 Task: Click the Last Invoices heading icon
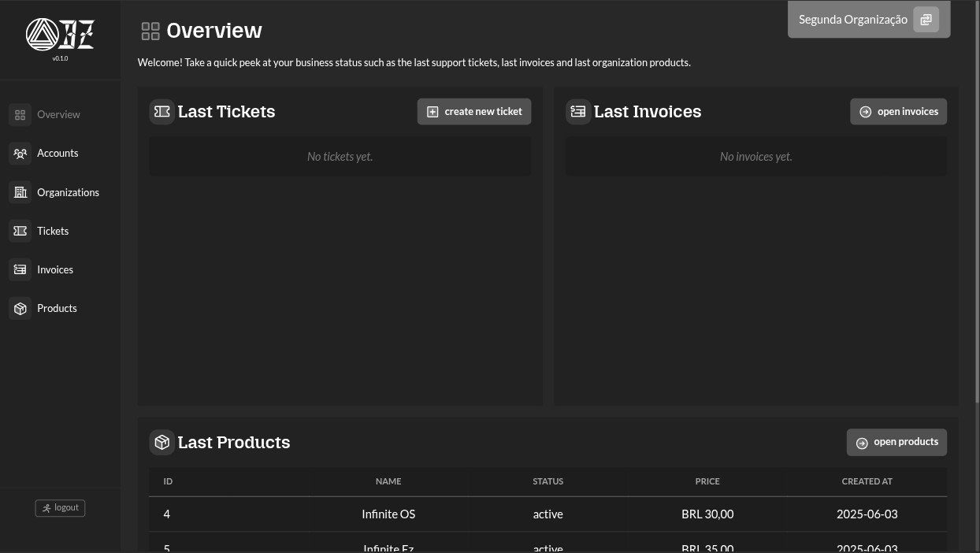578,112
